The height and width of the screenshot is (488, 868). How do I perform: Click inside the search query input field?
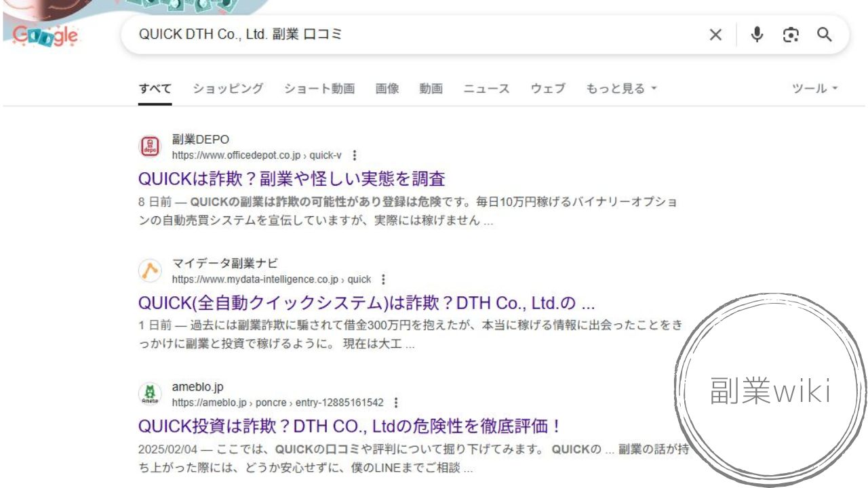point(414,35)
